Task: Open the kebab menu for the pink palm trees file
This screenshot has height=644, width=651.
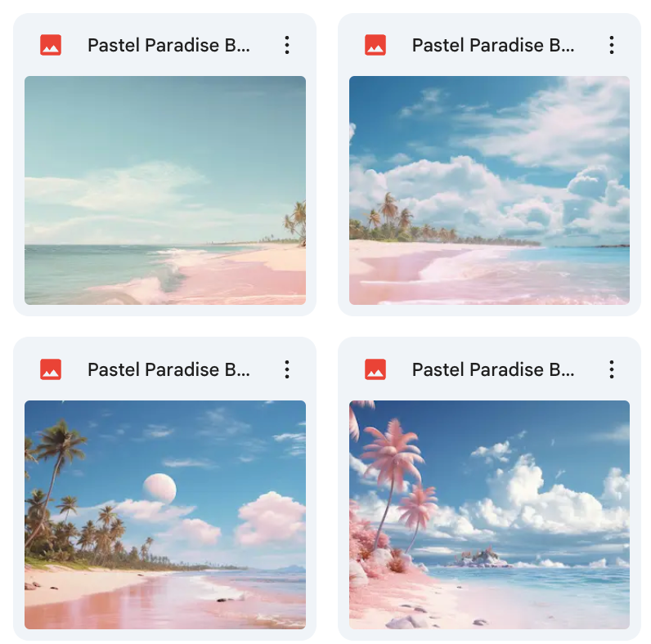Action: coord(612,369)
